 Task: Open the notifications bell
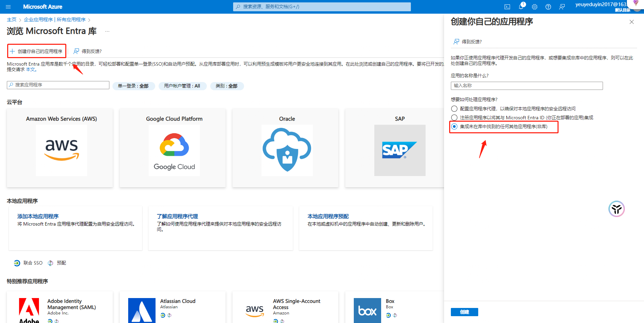coord(521,7)
